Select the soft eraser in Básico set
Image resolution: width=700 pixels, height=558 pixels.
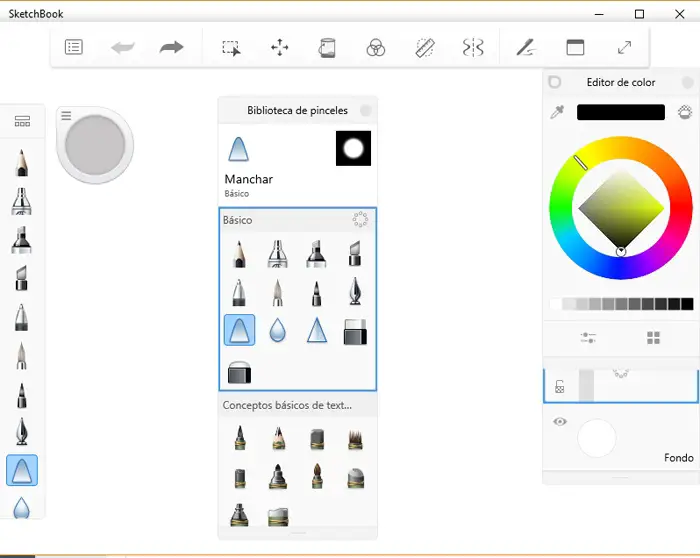pos(239,372)
